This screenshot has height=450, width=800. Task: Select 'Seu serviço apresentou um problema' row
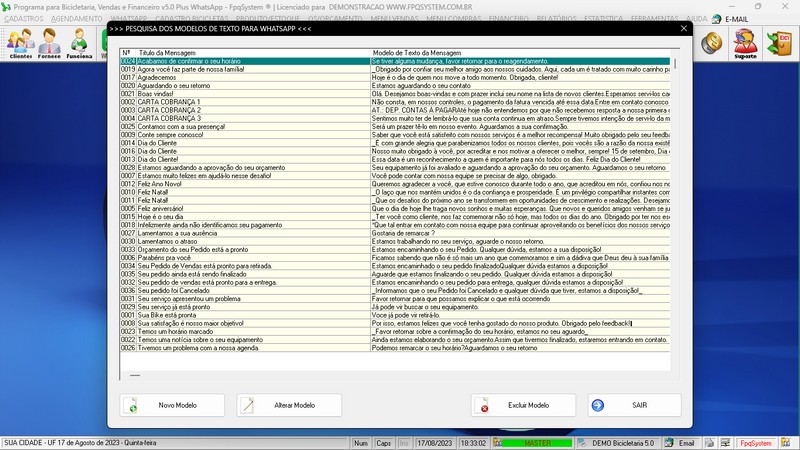point(395,298)
